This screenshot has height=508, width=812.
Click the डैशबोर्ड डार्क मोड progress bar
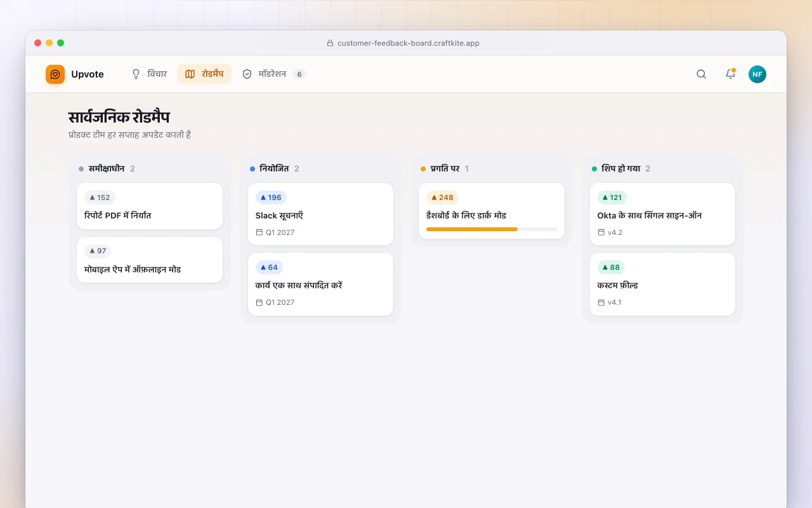click(492, 229)
